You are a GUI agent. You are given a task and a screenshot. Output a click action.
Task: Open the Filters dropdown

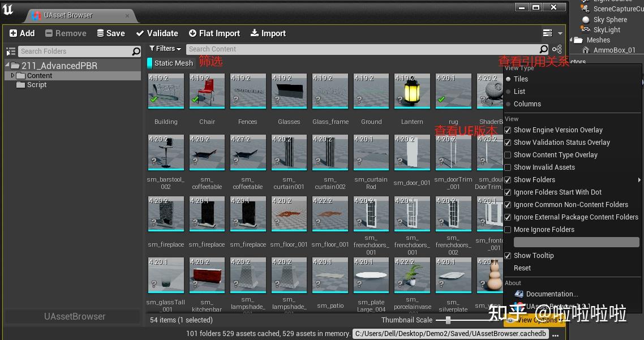coord(165,49)
